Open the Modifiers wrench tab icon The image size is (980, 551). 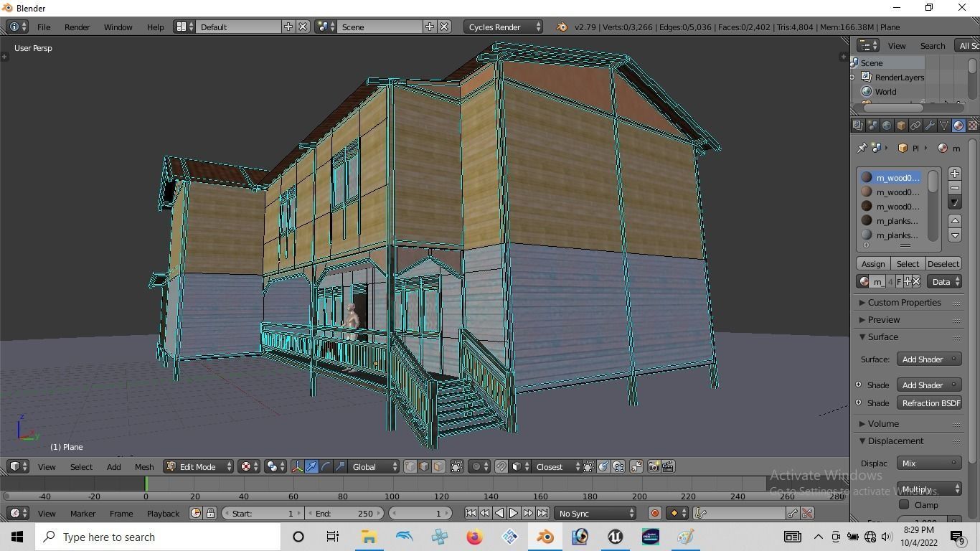point(930,126)
